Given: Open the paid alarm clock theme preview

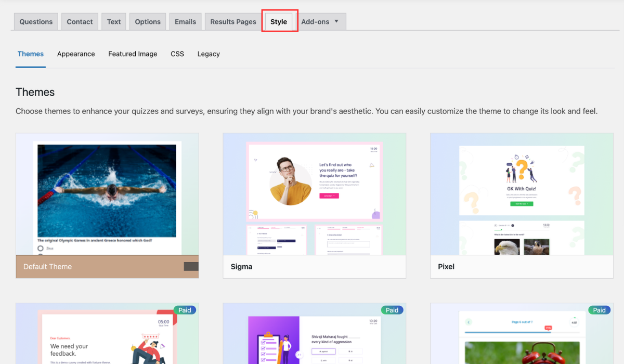Looking at the screenshot, I should 522,334.
